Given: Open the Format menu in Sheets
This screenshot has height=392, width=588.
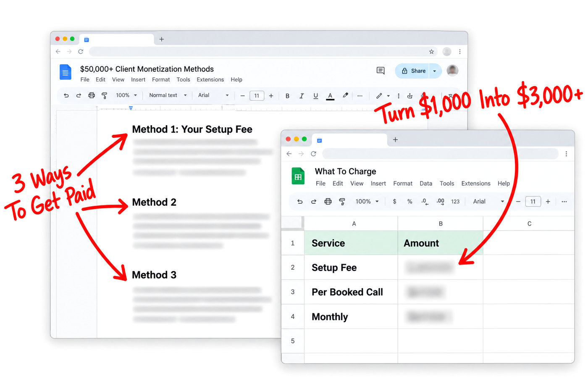Looking at the screenshot, I should click(x=403, y=184).
